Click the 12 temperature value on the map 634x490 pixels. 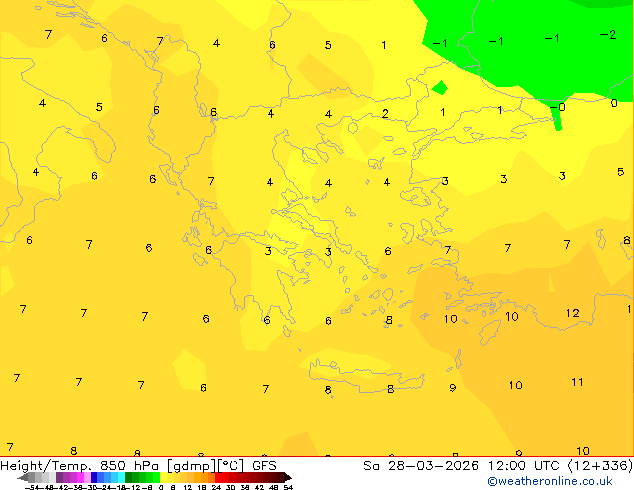pos(573,313)
